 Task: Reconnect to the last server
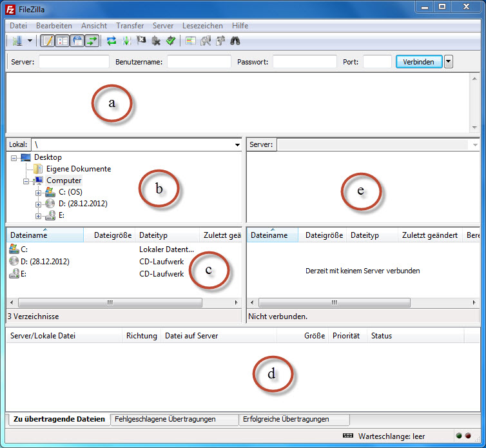[x=170, y=41]
